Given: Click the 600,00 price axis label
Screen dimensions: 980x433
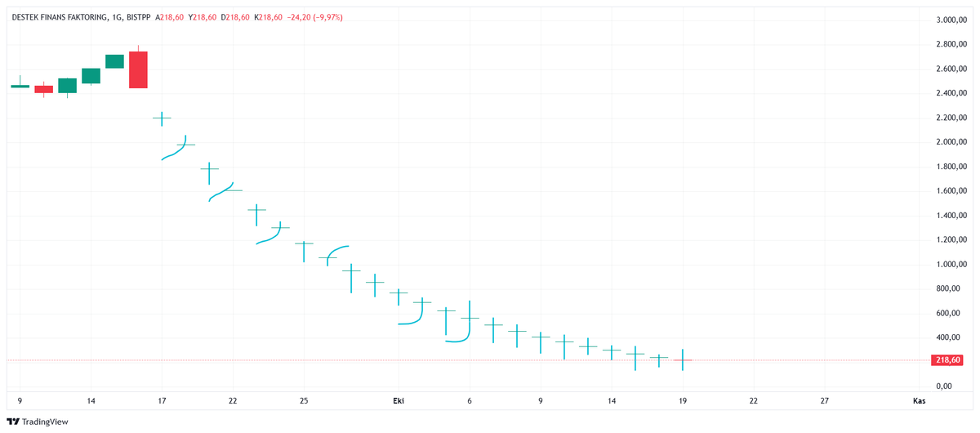Looking at the screenshot, I should coord(948,313).
